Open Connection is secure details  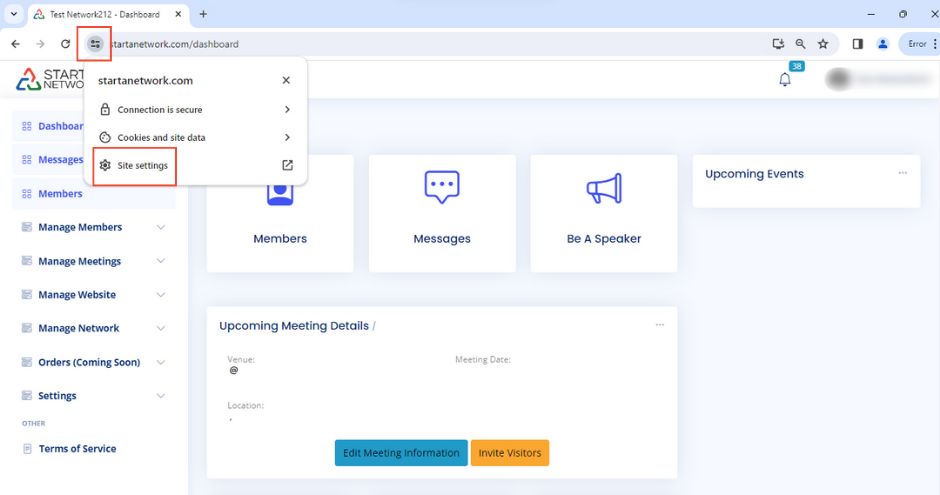[x=195, y=110]
